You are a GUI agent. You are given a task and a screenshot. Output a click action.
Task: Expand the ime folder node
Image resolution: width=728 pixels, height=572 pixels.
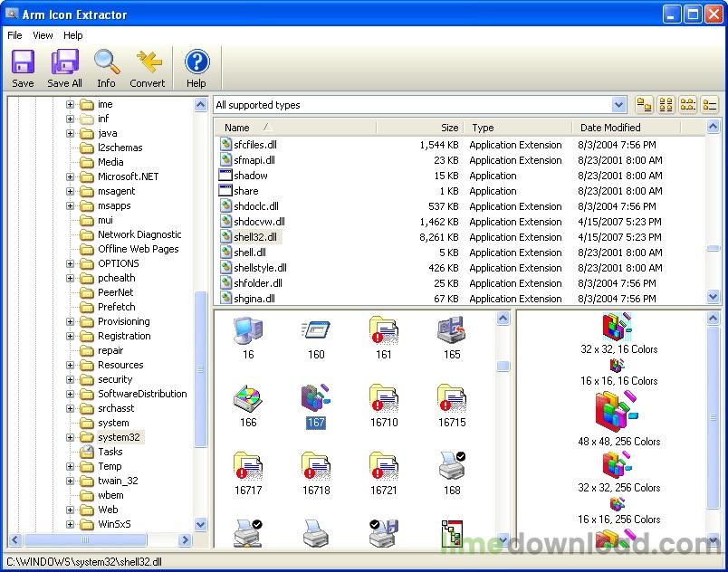click(70, 104)
